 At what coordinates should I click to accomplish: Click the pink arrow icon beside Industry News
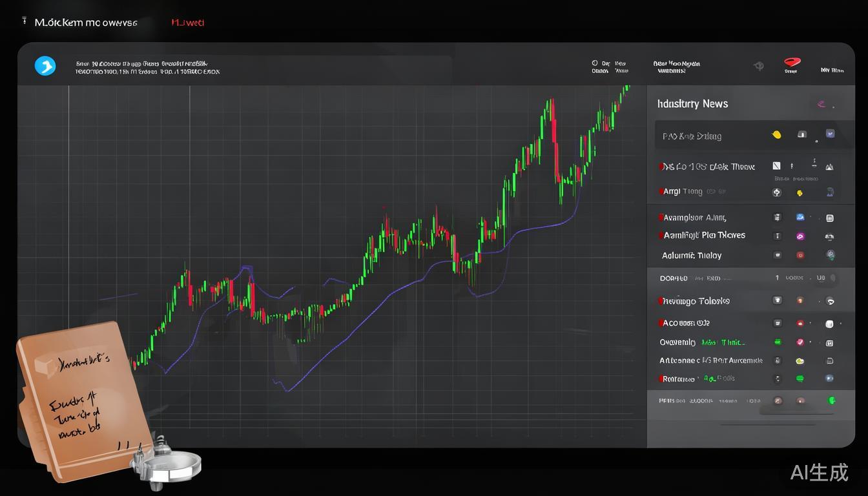[821, 103]
